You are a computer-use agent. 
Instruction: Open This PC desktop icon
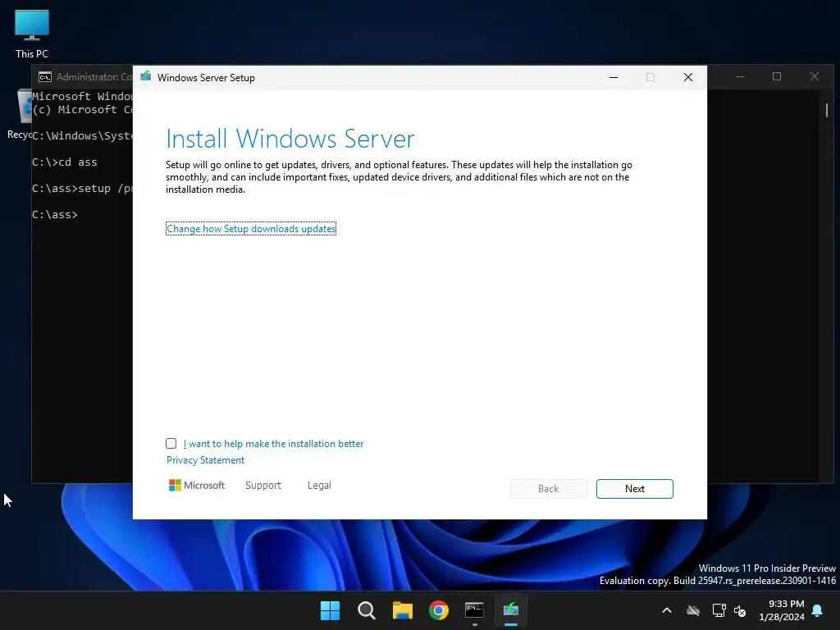(32, 34)
